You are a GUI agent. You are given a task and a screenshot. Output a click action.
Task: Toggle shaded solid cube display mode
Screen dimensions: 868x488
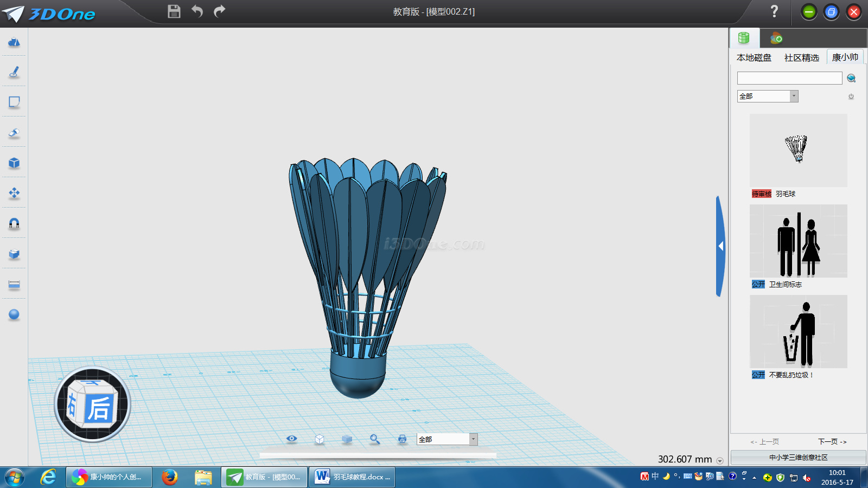click(347, 439)
